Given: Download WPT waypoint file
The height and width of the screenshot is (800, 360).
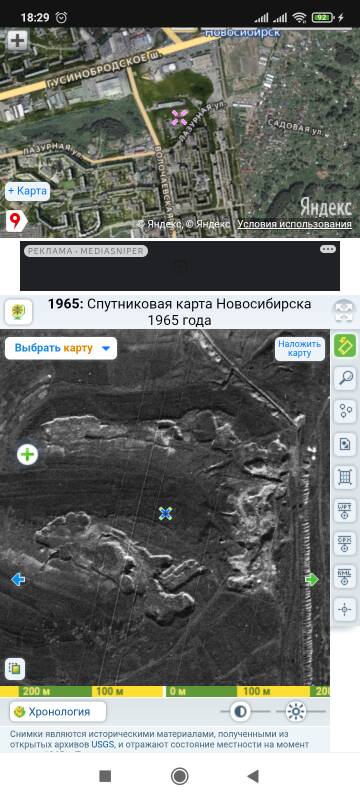Looking at the screenshot, I should click(345, 511).
